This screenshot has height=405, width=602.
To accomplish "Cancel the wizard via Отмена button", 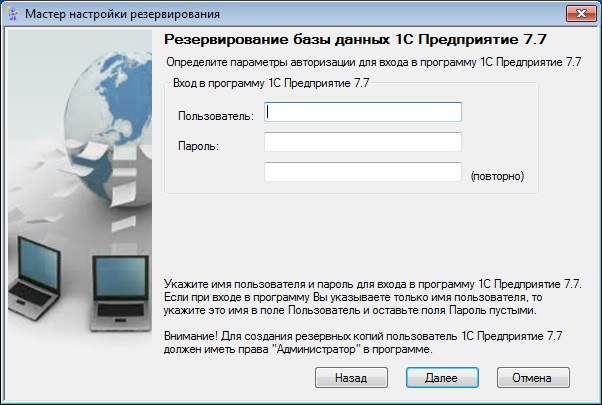I will click(x=533, y=378).
